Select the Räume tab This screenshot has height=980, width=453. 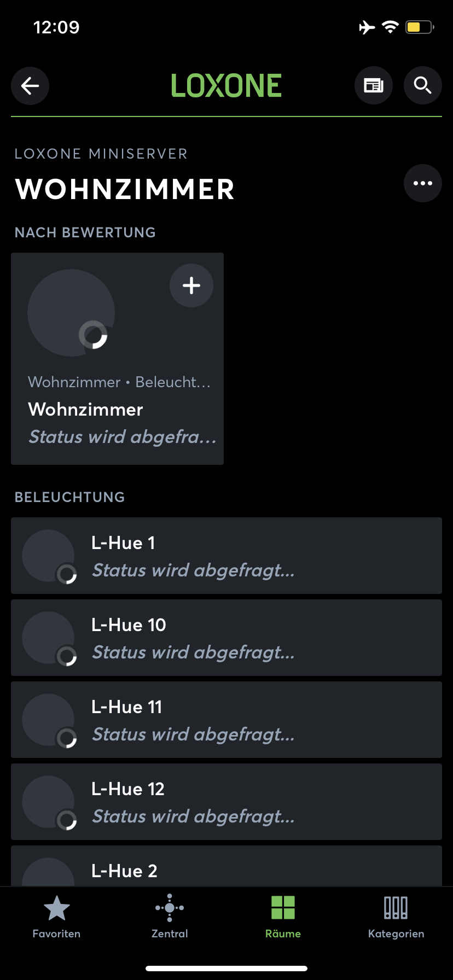coord(283,917)
